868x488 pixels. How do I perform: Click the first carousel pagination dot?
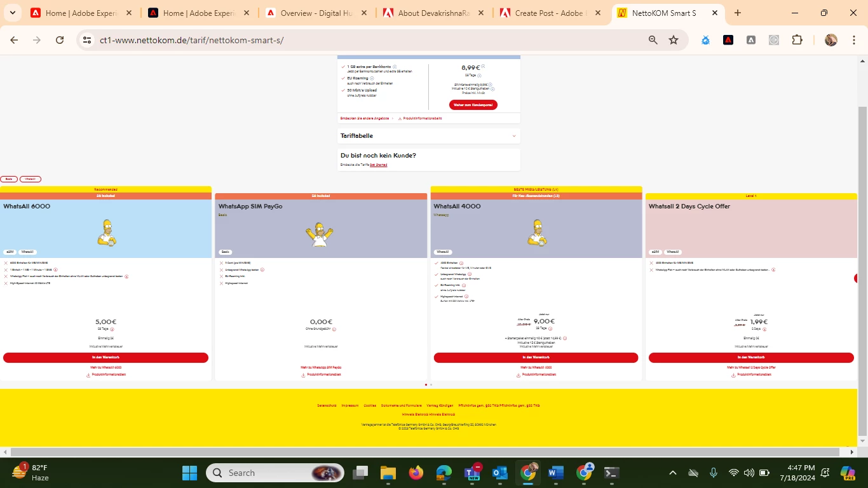point(426,384)
